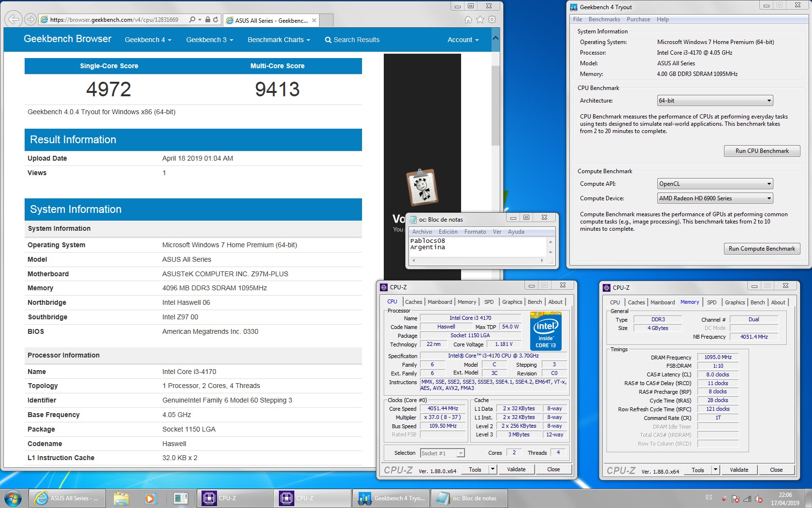This screenshot has height=508, width=812.
Task: Open the Compute API OpenCL combo box
Action: pyautogui.click(x=715, y=184)
